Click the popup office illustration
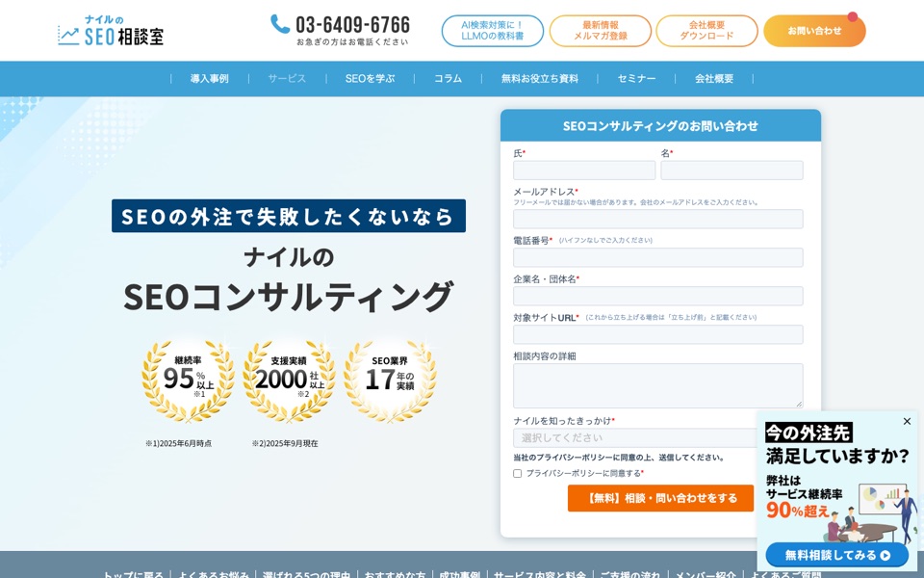The width and height of the screenshot is (924, 578). tap(871, 513)
